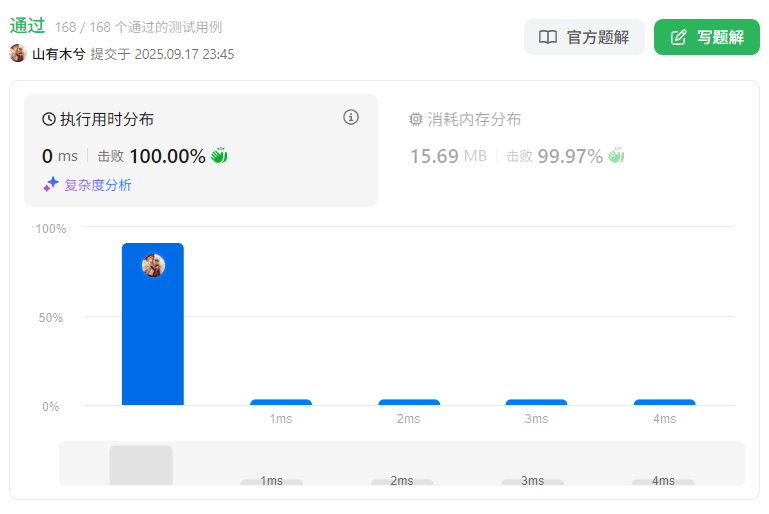Click the avatar marker on the tallest bar

point(153,265)
